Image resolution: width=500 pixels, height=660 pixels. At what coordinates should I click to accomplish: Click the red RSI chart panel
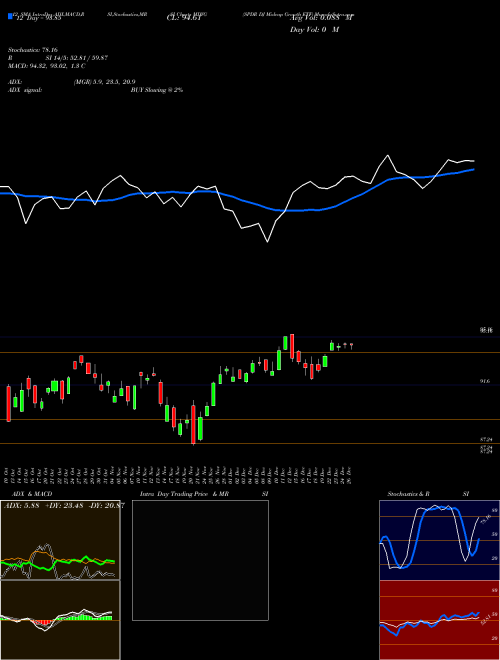point(439,620)
